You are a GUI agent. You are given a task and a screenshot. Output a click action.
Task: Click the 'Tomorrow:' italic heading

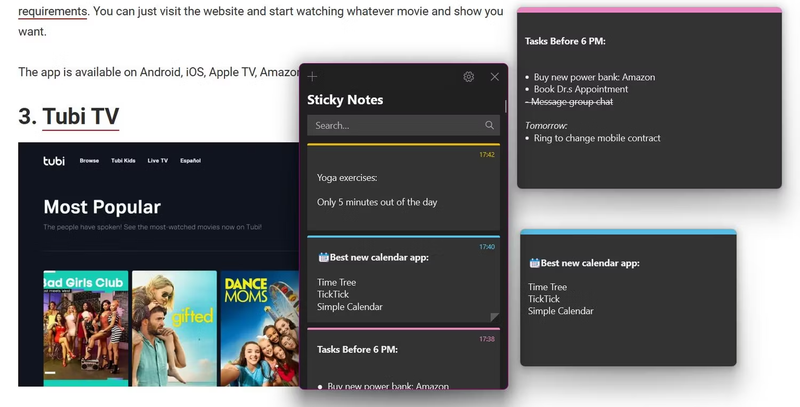tap(546, 125)
